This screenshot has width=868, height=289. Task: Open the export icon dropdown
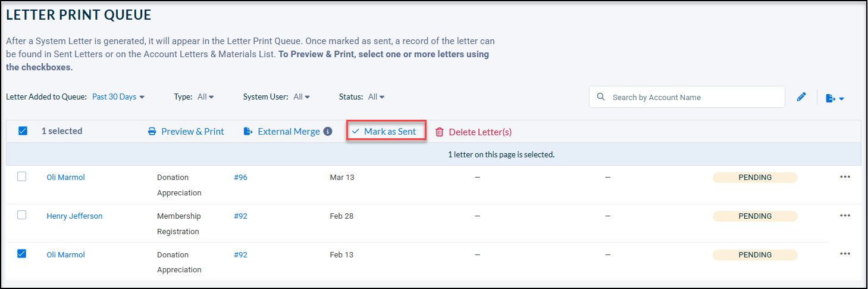[x=835, y=98]
